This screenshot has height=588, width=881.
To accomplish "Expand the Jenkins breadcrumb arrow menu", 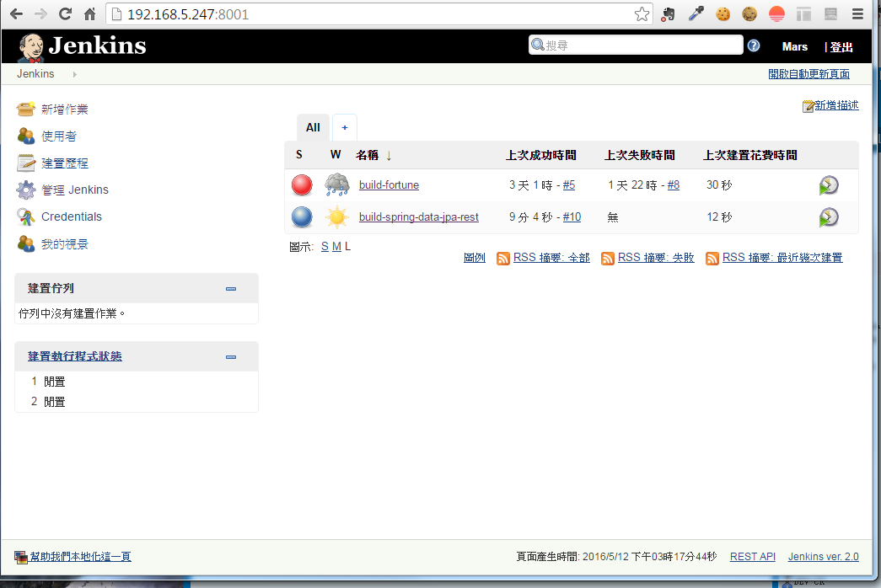I will click(x=75, y=74).
